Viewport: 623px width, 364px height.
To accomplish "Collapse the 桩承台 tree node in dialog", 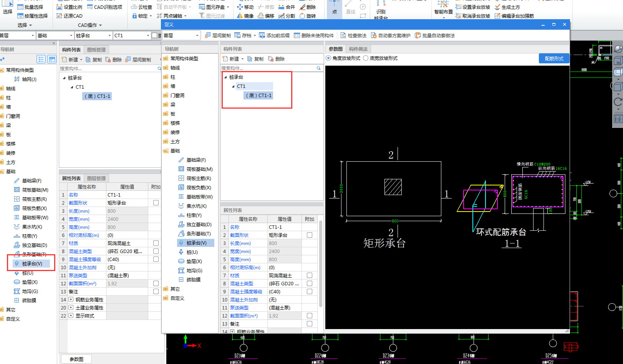I will point(225,77).
